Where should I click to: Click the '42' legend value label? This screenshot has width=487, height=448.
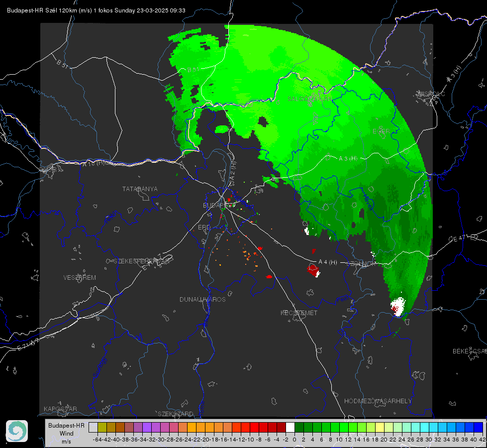482,440
